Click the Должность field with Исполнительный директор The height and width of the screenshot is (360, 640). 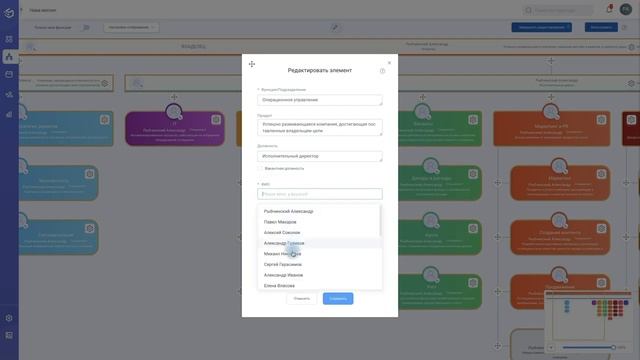(320, 156)
